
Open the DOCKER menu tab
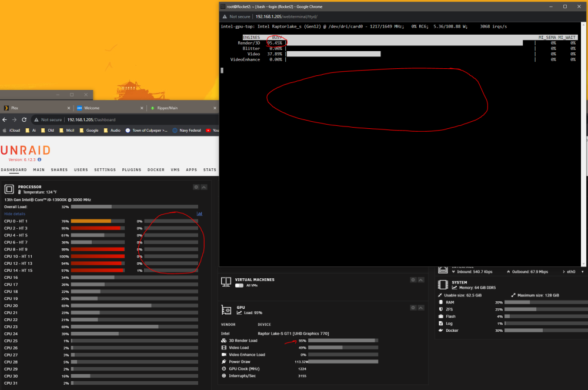[156, 170]
